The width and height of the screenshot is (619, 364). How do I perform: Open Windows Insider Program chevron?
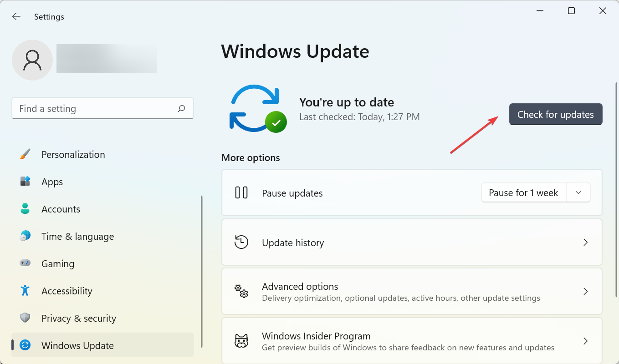tap(586, 341)
